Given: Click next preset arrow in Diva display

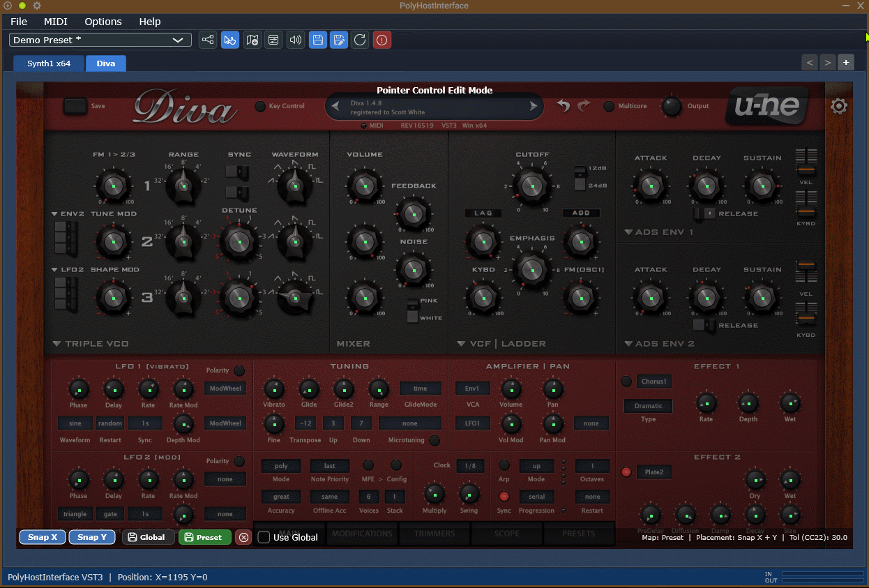Looking at the screenshot, I should click(x=534, y=107).
